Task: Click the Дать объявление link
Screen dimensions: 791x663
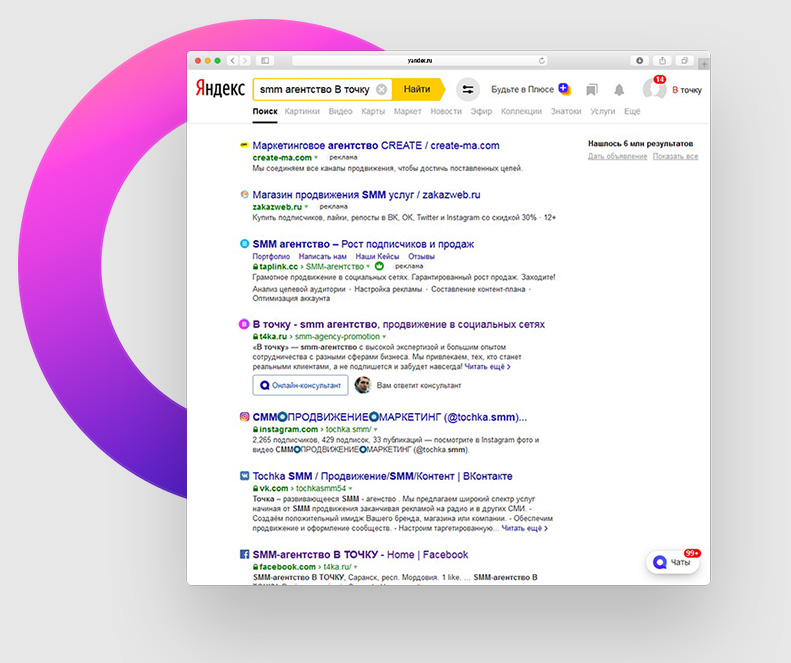Action: 617,156
